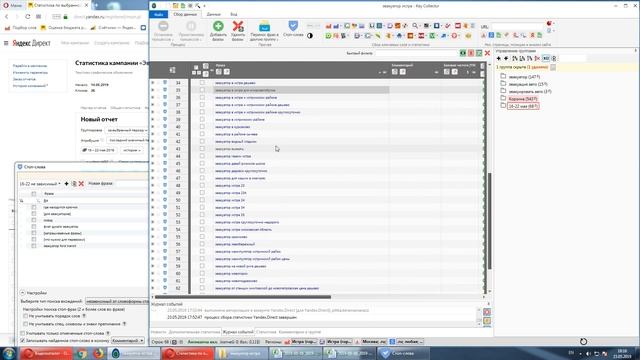Open the Файл ribbon tab
The width and height of the screenshot is (640, 360).
pos(159,14)
